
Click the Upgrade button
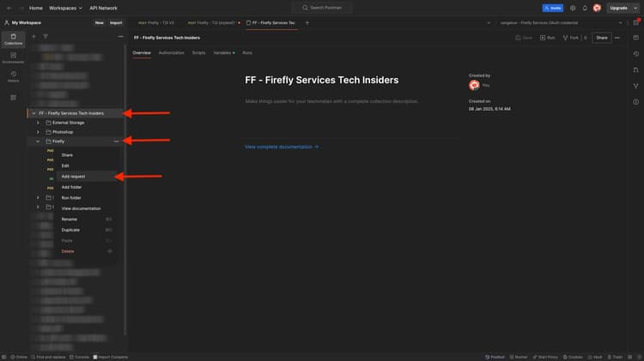coord(618,8)
